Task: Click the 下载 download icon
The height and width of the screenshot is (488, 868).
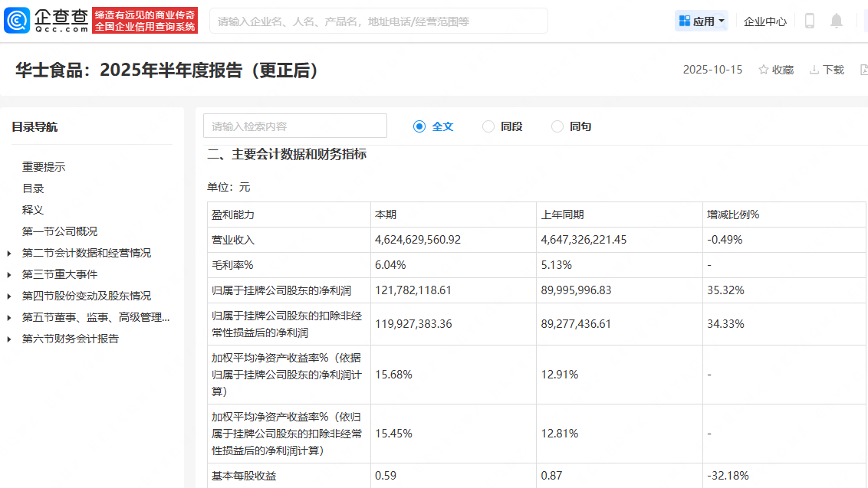Action: pos(814,70)
